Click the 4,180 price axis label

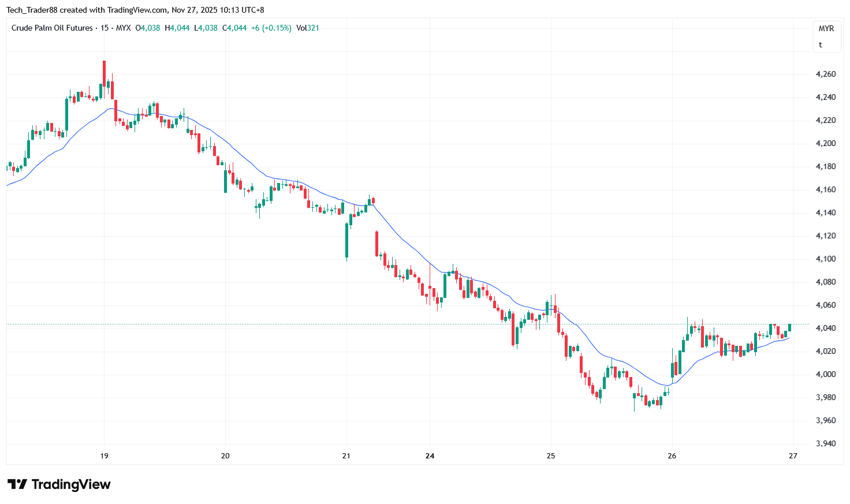pyautogui.click(x=826, y=166)
